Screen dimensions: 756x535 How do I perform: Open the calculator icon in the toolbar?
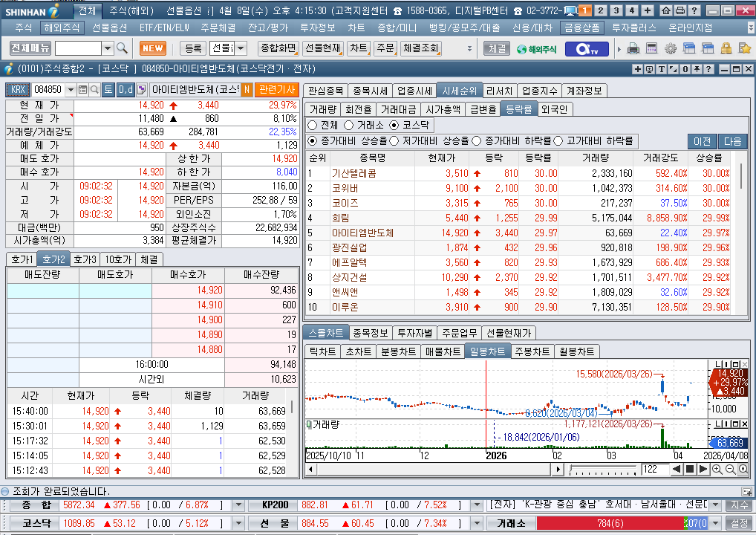click(651, 48)
